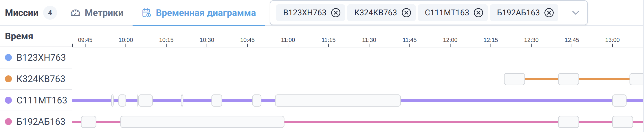Click the purple dot of С111МТ163
644x132 pixels.
tap(9, 100)
